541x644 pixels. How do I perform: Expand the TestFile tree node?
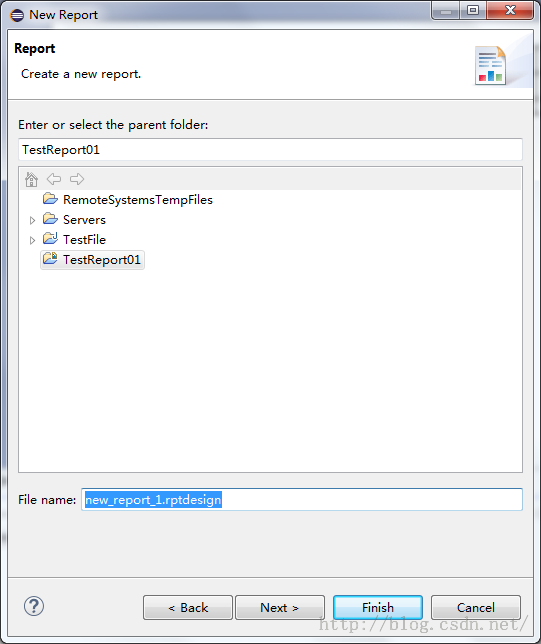tap(32, 240)
